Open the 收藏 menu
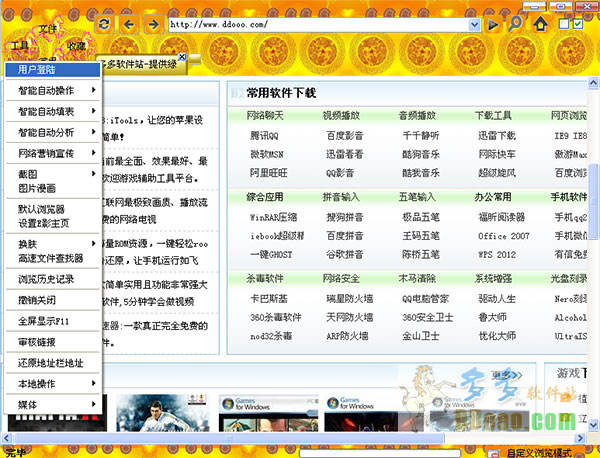 tap(76, 46)
